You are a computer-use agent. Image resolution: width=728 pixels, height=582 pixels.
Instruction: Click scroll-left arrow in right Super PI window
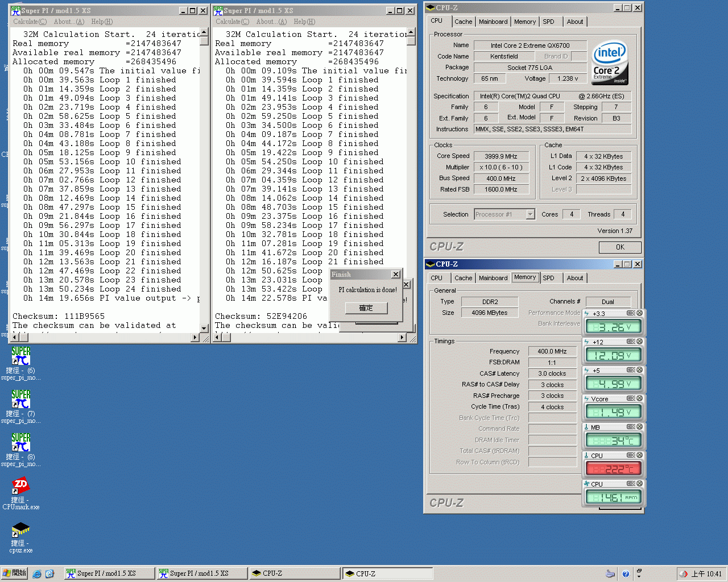[217, 338]
